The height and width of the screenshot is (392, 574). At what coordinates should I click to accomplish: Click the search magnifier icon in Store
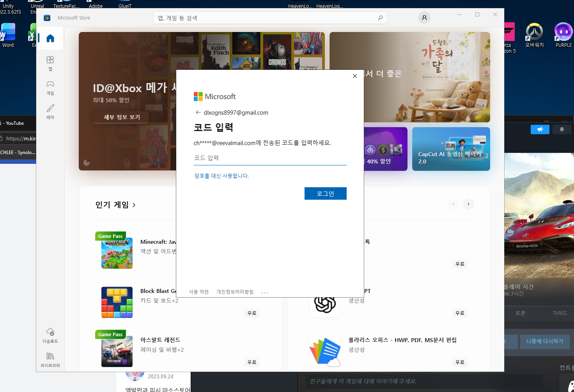coord(380,18)
